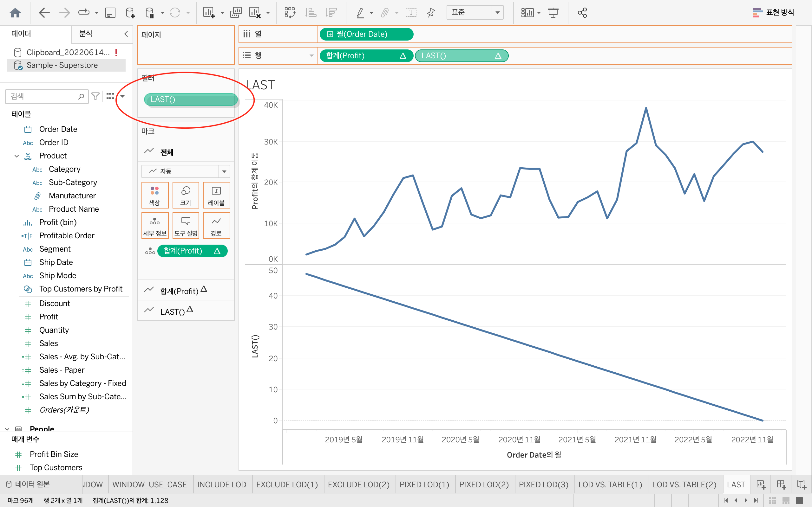This screenshot has width=812, height=507.
Task: Toggle the Fix axis pin icon
Action: (x=431, y=13)
